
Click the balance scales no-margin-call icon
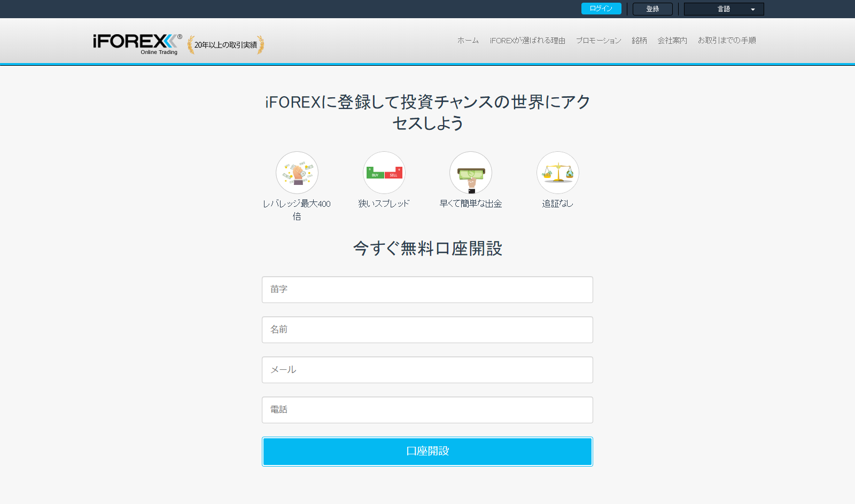(558, 173)
